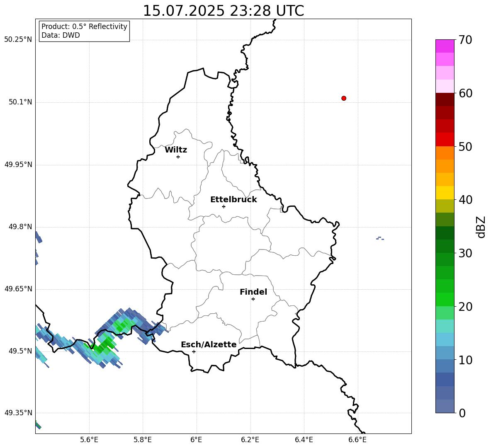This screenshot has width=491, height=448.
Task: Click the 49.5°N latitude label
Action: 20,351
